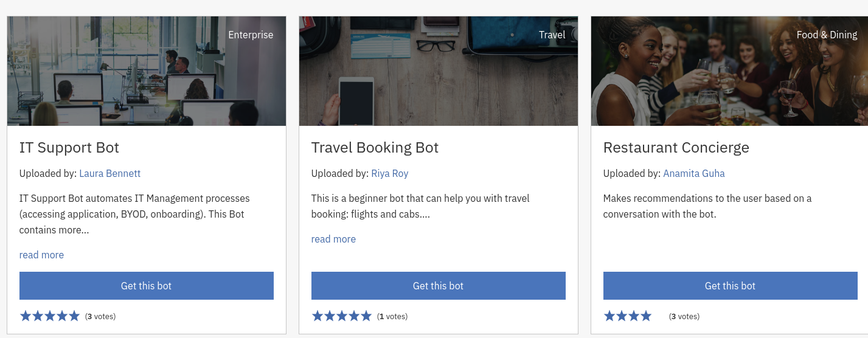The width and height of the screenshot is (868, 338).
Task: Get the Restaurant Concierge bot
Action: coord(731,286)
